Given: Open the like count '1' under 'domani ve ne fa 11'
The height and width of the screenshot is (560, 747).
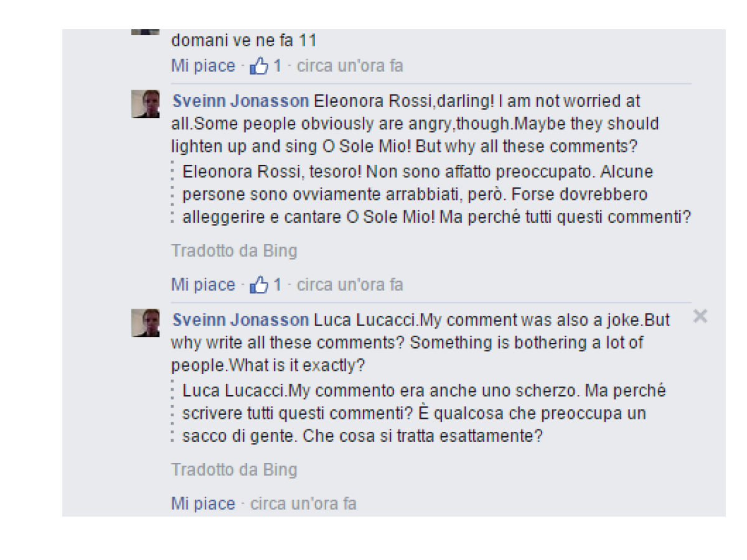Looking at the screenshot, I should [277, 66].
